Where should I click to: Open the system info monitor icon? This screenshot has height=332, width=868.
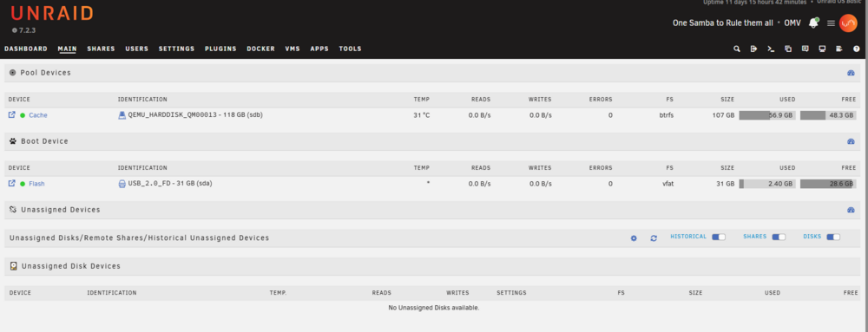pyautogui.click(x=822, y=49)
